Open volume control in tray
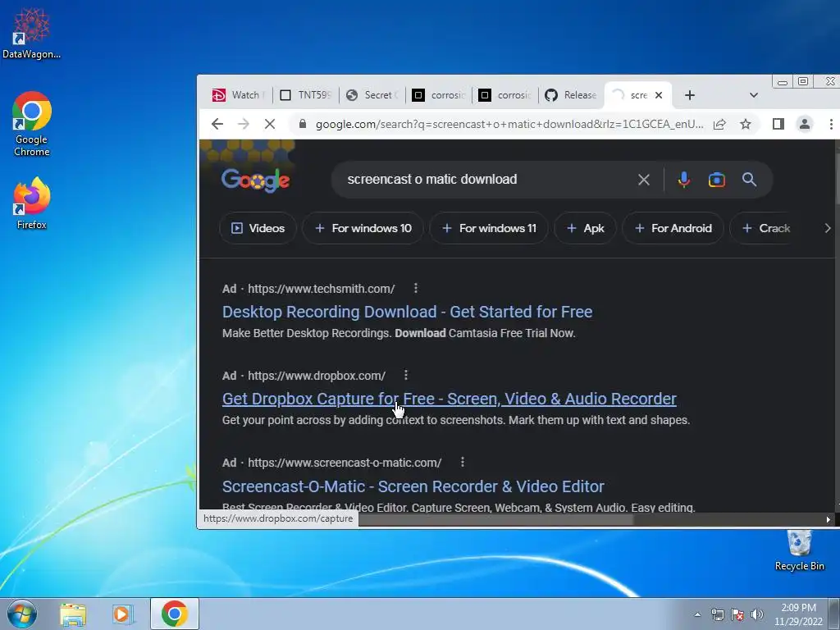This screenshot has height=630, width=840. (757, 614)
